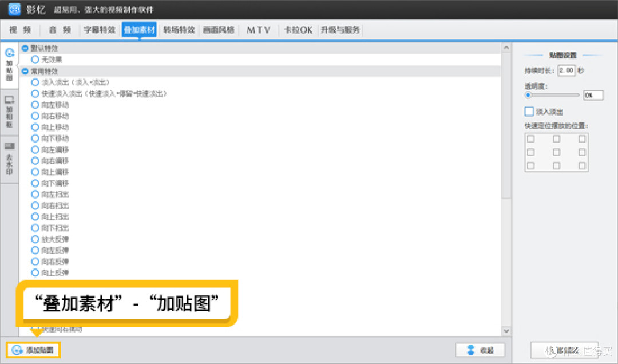The image size is (618, 364).
Task: Pick the 向下偏移 effect
Action: click(x=35, y=183)
